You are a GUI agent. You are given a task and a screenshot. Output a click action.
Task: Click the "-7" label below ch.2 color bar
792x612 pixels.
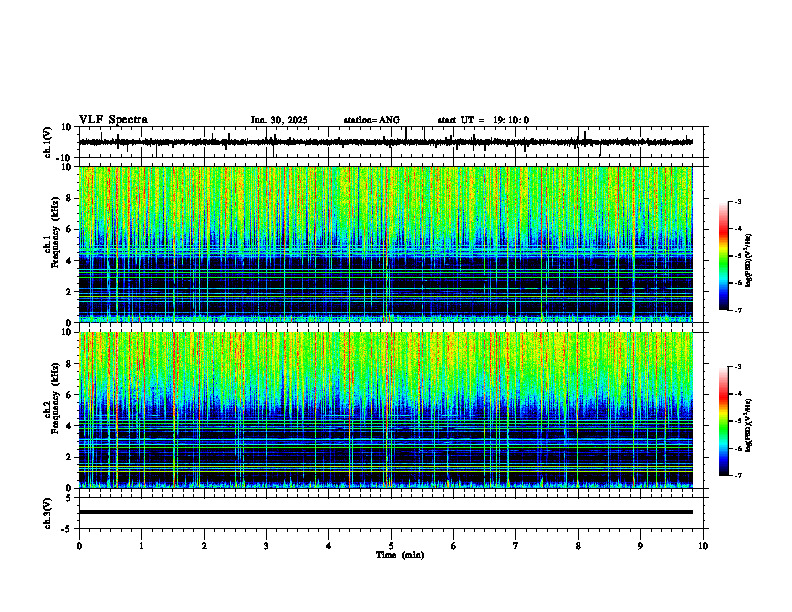point(736,475)
